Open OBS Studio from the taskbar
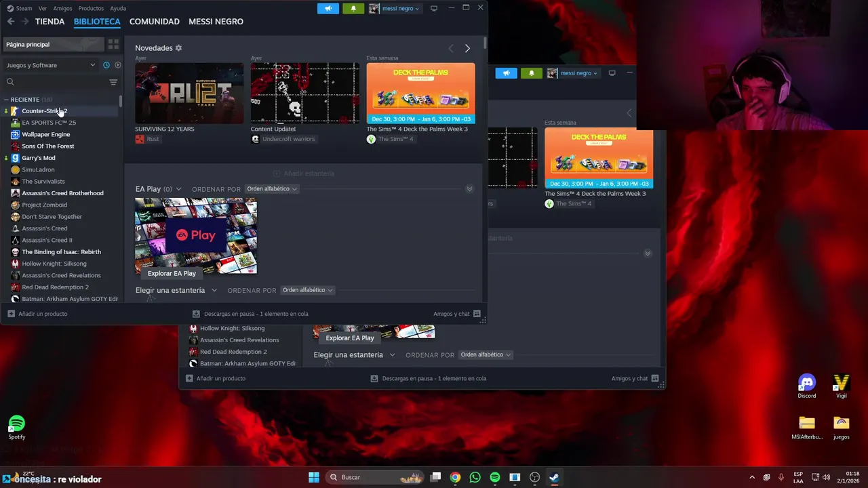868x488 pixels. pyautogui.click(x=534, y=477)
